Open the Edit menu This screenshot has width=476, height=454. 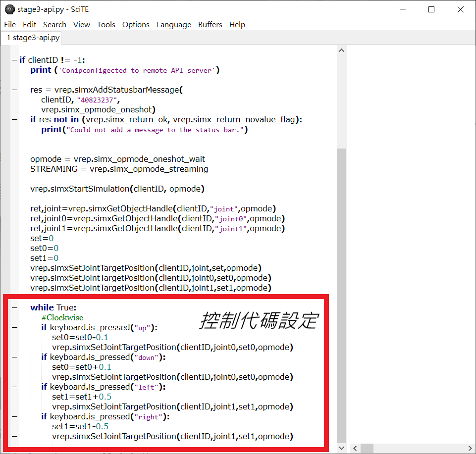pyautogui.click(x=29, y=25)
